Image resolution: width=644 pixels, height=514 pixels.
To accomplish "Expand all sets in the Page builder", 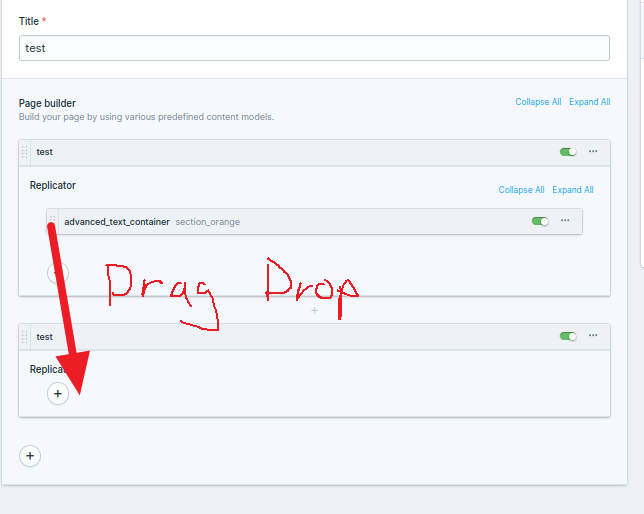I will click(x=589, y=102).
